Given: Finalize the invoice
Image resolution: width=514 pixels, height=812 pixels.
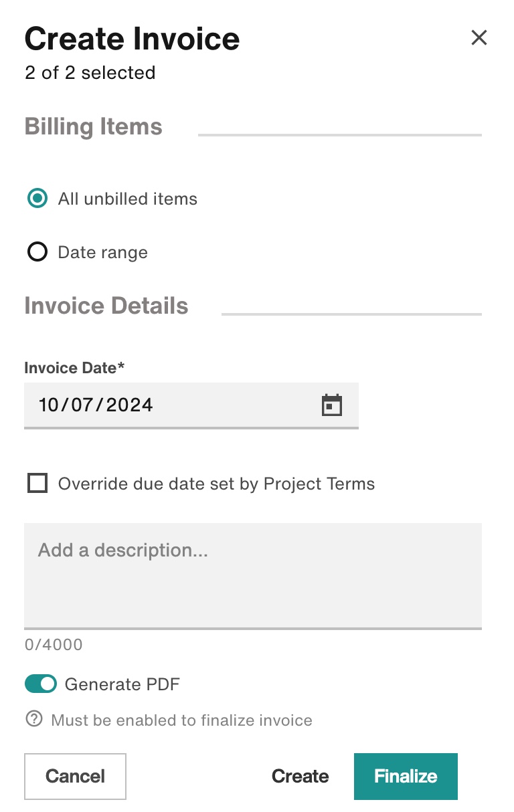Looking at the screenshot, I should point(406,776).
